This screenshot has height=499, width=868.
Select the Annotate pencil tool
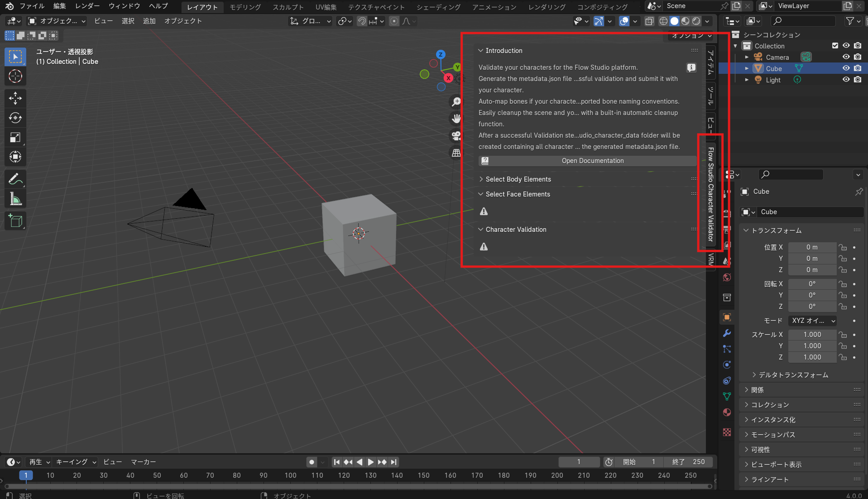click(15, 179)
